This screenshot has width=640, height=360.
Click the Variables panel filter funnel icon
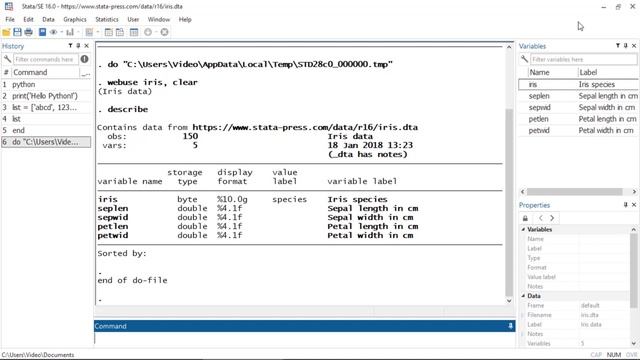(x=618, y=46)
